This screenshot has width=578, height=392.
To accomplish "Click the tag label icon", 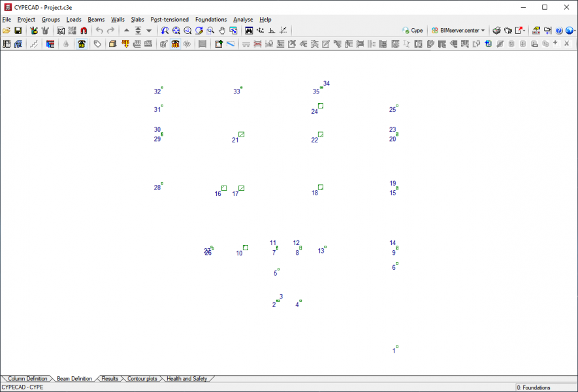I will (97, 44).
